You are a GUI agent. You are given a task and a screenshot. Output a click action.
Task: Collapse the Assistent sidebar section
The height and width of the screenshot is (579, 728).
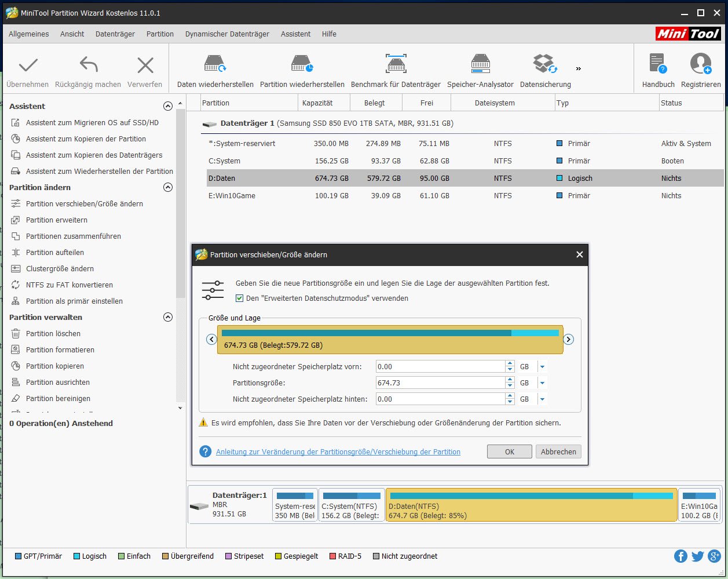click(168, 106)
